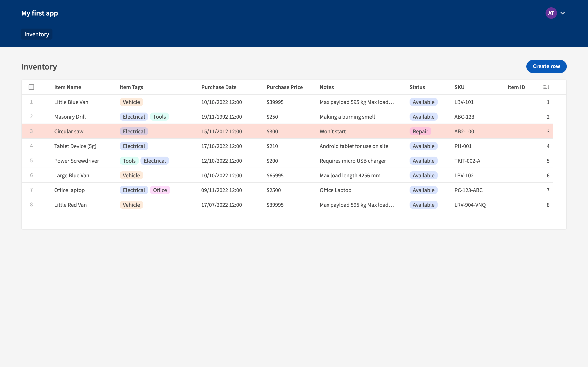This screenshot has width=588, height=367.
Task: Click the Status column header
Action: tap(417, 87)
